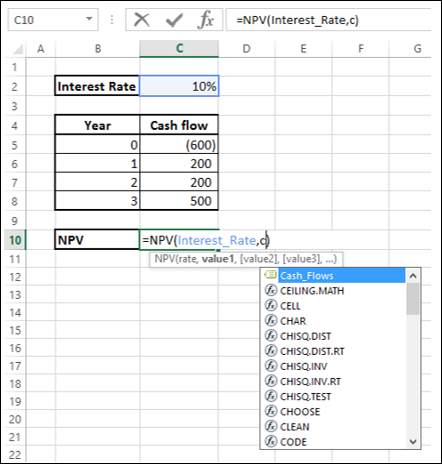The height and width of the screenshot is (464, 442).
Task: Select row 10 header
Action: (15, 240)
